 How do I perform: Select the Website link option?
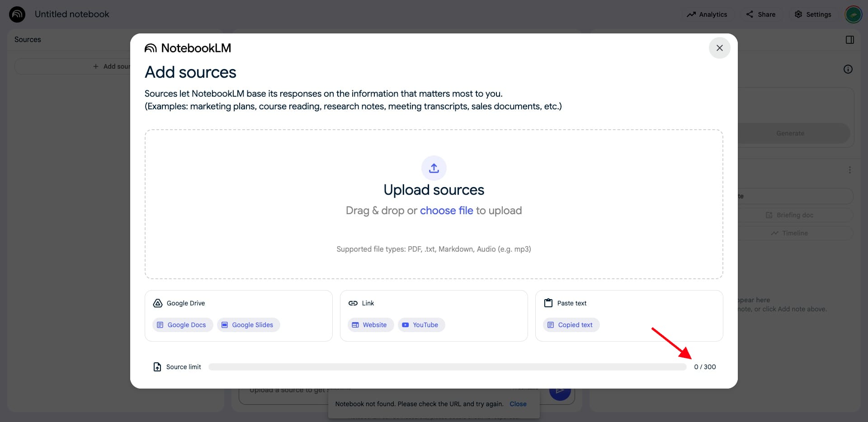[370, 325]
